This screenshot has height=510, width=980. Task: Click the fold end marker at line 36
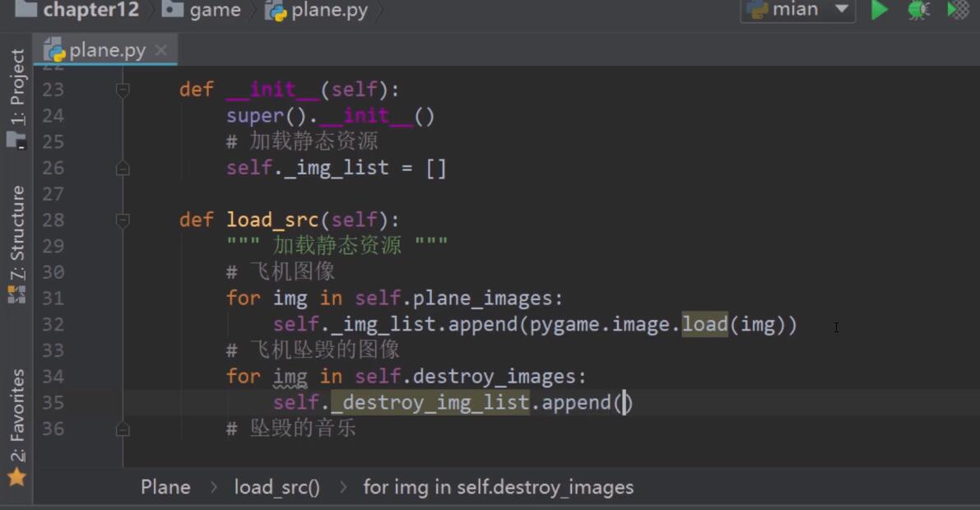click(x=123, y=429)
